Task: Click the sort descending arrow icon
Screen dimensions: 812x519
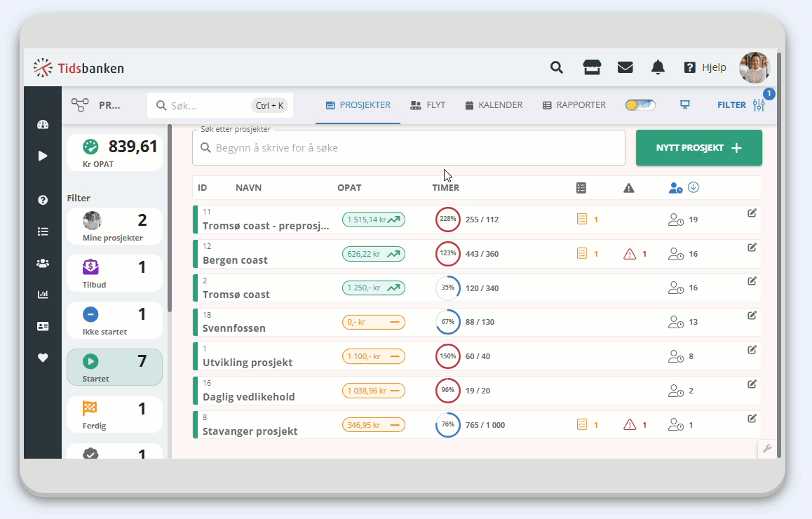Action: [693, 187]
